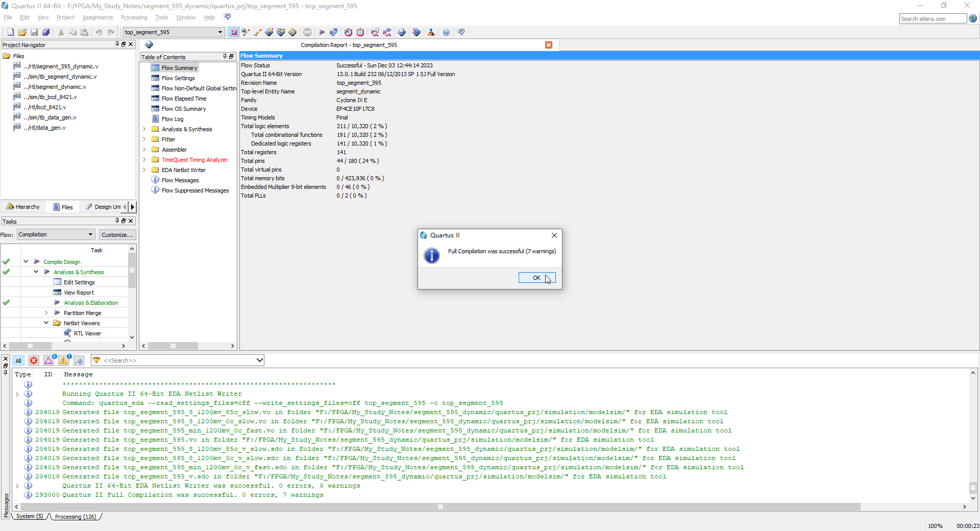Open the message search dropdown arrow

point(259,360)
